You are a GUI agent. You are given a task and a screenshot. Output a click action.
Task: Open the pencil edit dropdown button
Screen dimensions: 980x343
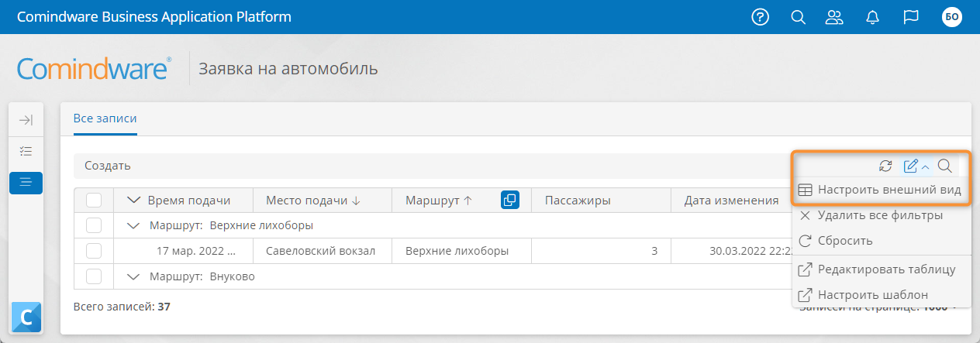[x=916, y=166]
